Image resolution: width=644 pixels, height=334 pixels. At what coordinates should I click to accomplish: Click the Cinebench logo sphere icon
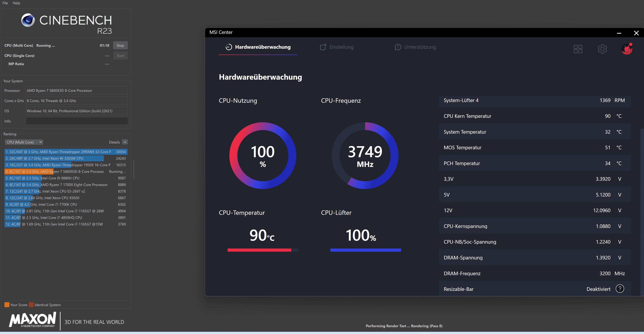[x=28, y=20]
